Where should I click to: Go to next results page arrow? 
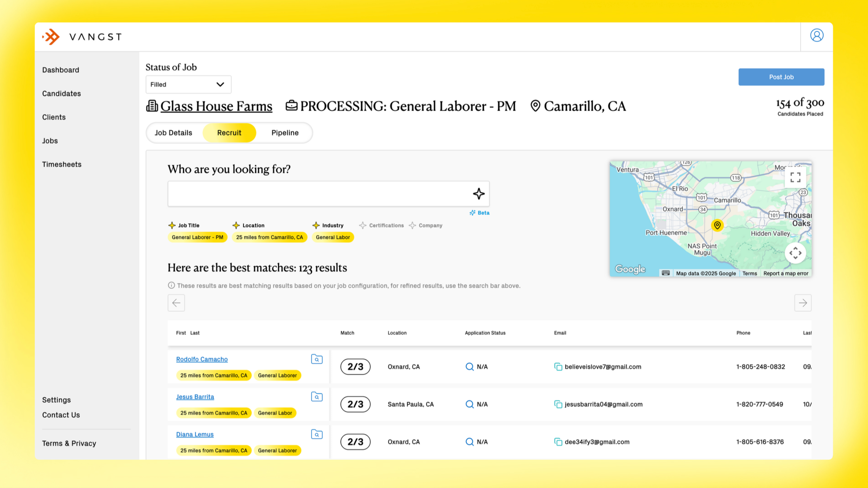coord(803,303)
